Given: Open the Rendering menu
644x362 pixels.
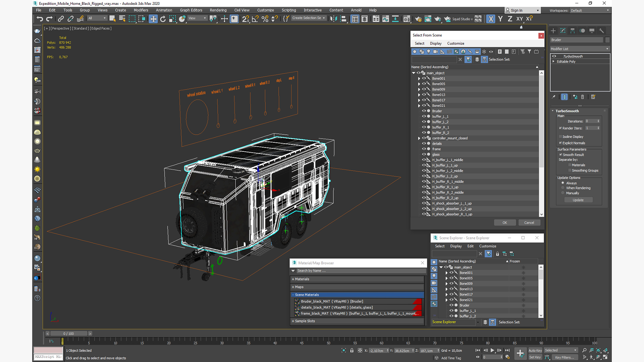Looking at the screenshot, I should click(x=218, y=10).
